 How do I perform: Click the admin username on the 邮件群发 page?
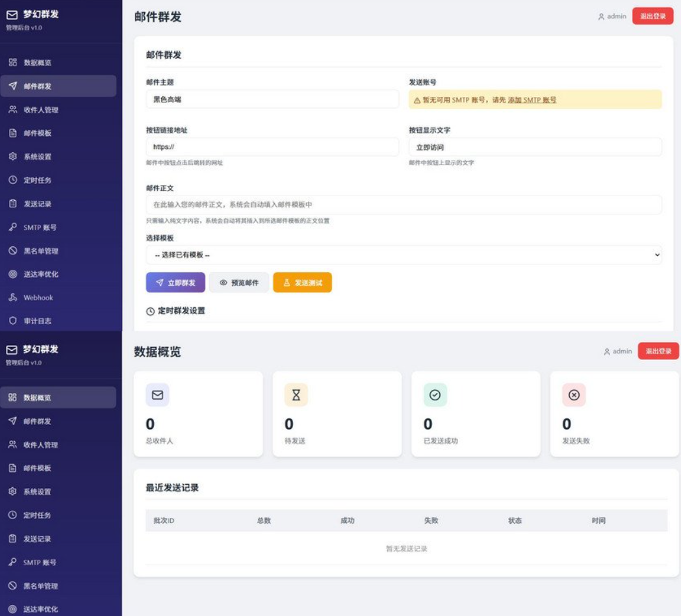pyautogui.click(x=616, y=16)
